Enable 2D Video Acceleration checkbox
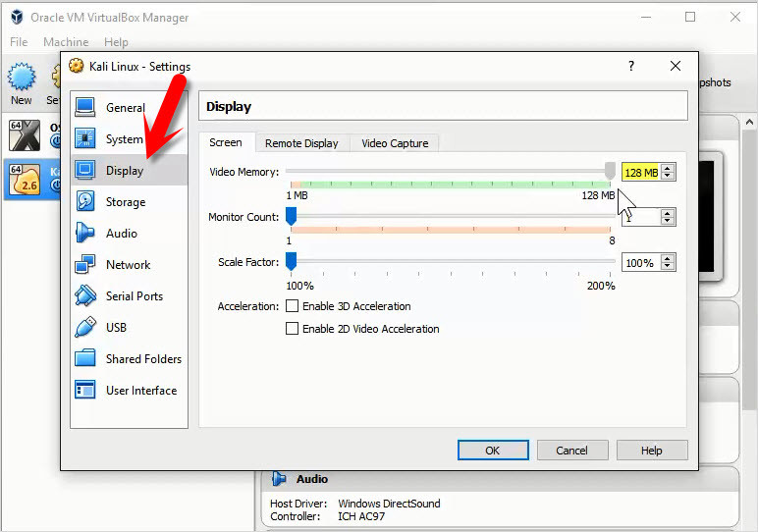Viewport: 758px width, 532px height. tap(292, 329)
